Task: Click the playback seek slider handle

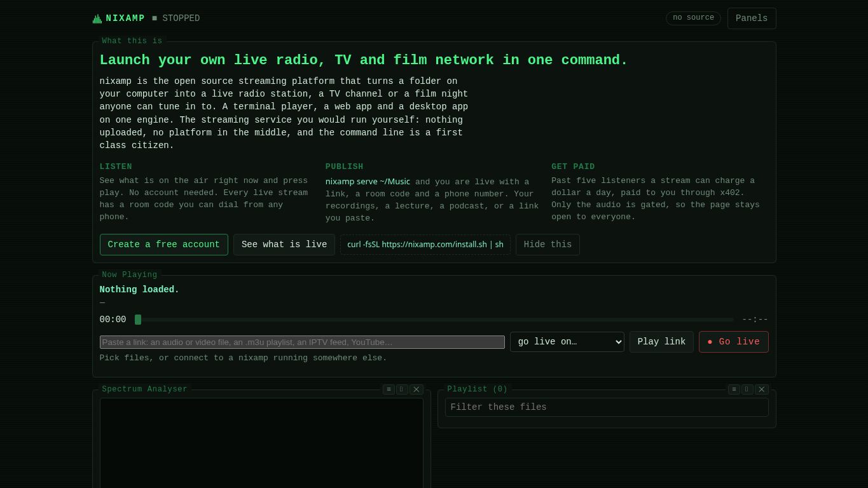Action: coord(138,320)
